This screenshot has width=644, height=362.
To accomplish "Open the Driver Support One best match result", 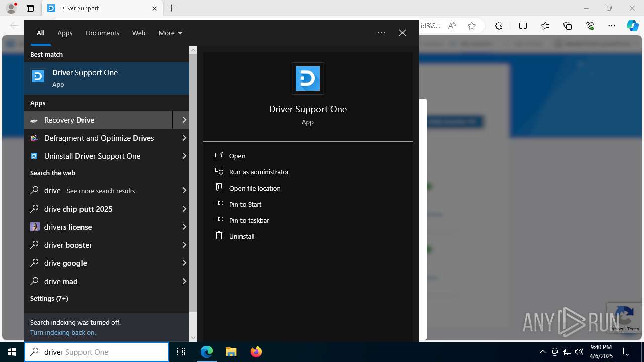I will pos(107,78).
